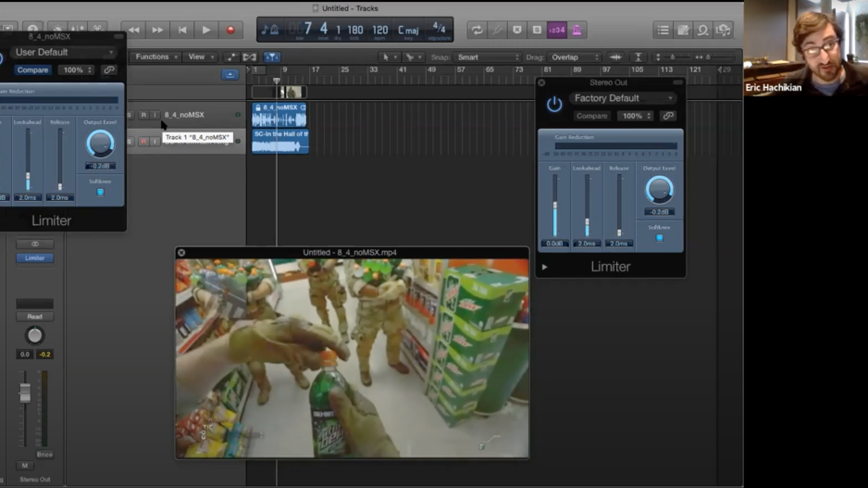Enable the purple count-in 1234 button
The width and height of the screenshot is (868, 488).
(556, 31)
